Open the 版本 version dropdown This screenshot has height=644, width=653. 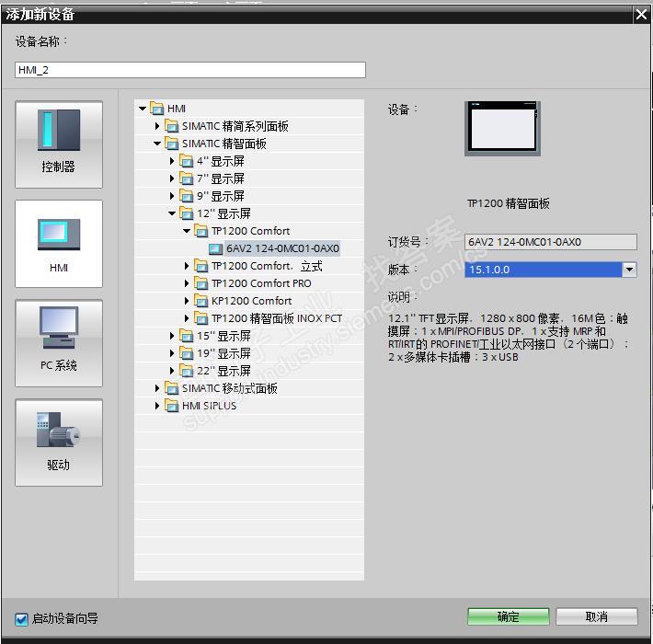629,270
